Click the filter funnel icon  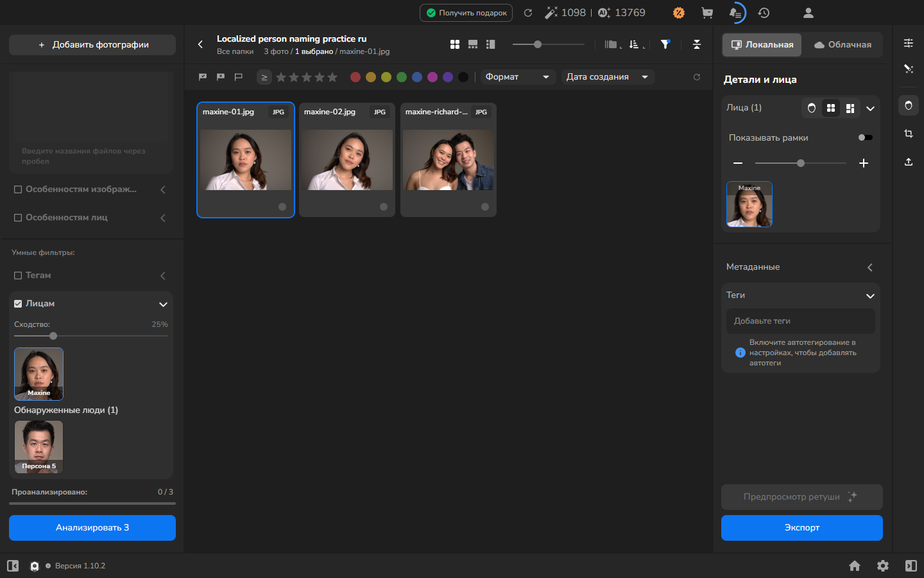665,44
